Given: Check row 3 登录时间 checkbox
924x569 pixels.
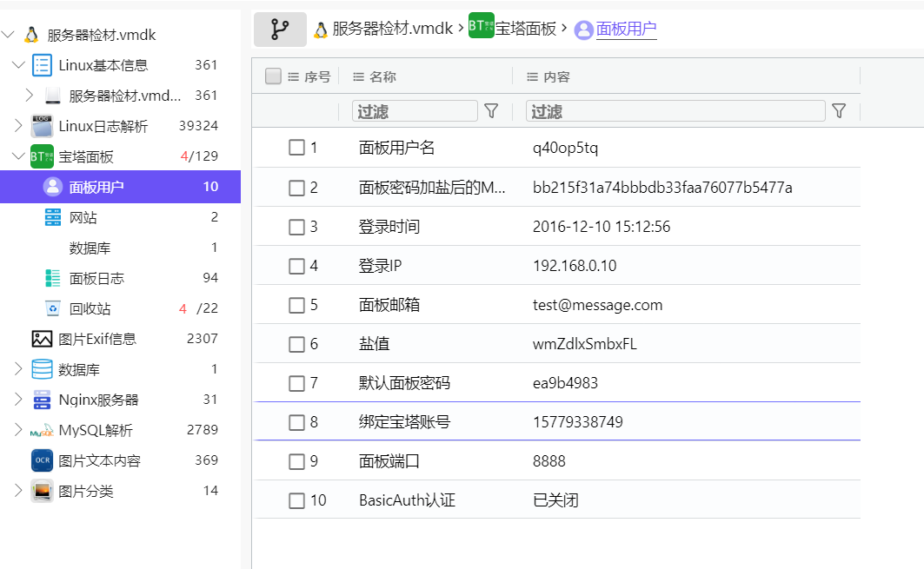Looking at the screenshot, I should click(x=296, y=227).
